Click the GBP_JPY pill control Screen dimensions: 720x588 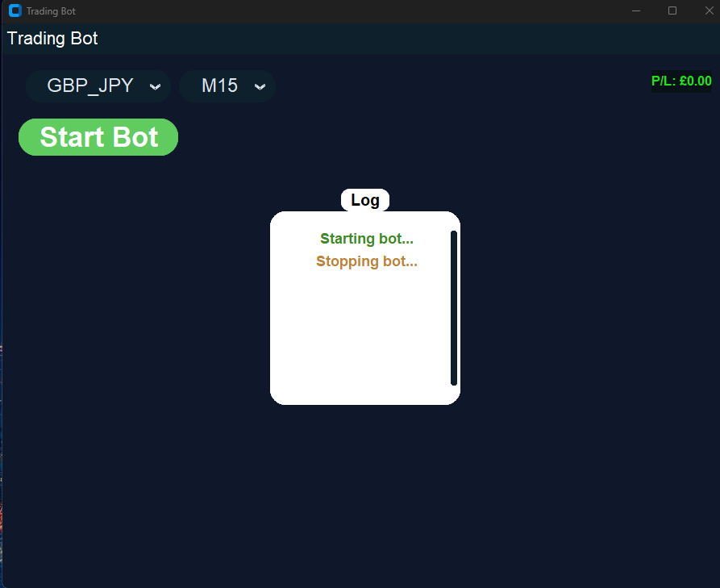(x=98, y=85)
